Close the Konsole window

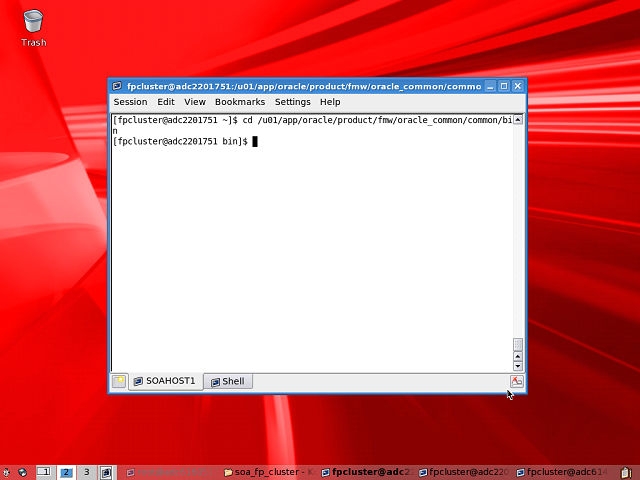coord(518,86)
